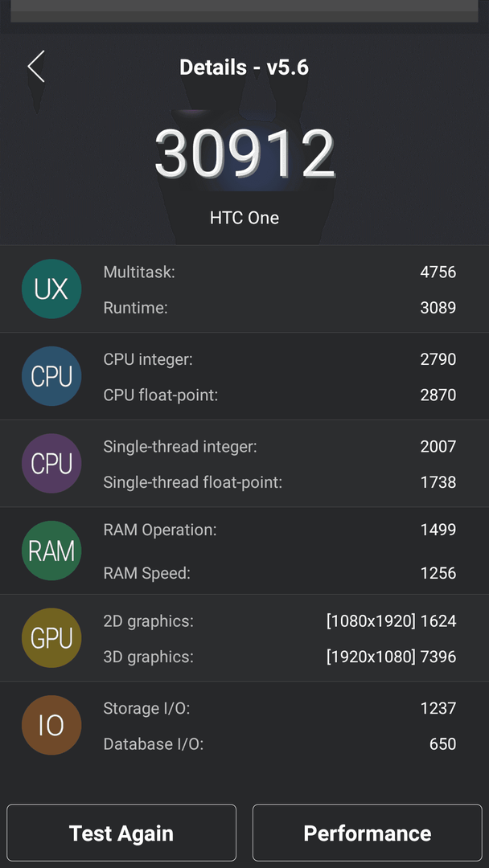Select the green RAM circle icon

point(51,551)
